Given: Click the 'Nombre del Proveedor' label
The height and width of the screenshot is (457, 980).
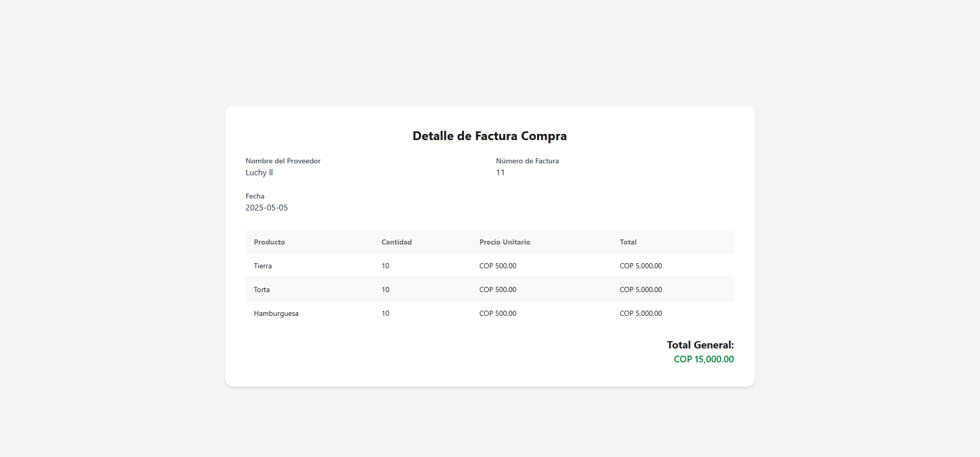Looking at the screenshot, I should (x=283, y=161).
